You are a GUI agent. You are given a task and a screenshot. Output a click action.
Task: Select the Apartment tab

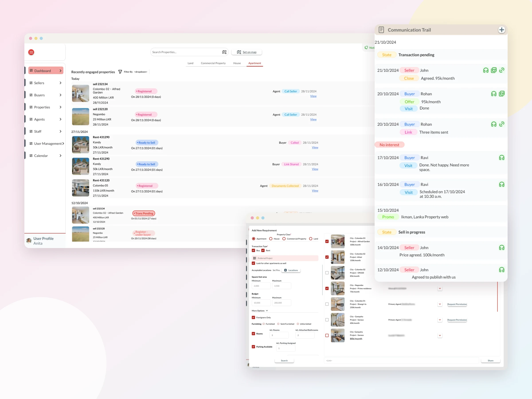pos(255,63)
